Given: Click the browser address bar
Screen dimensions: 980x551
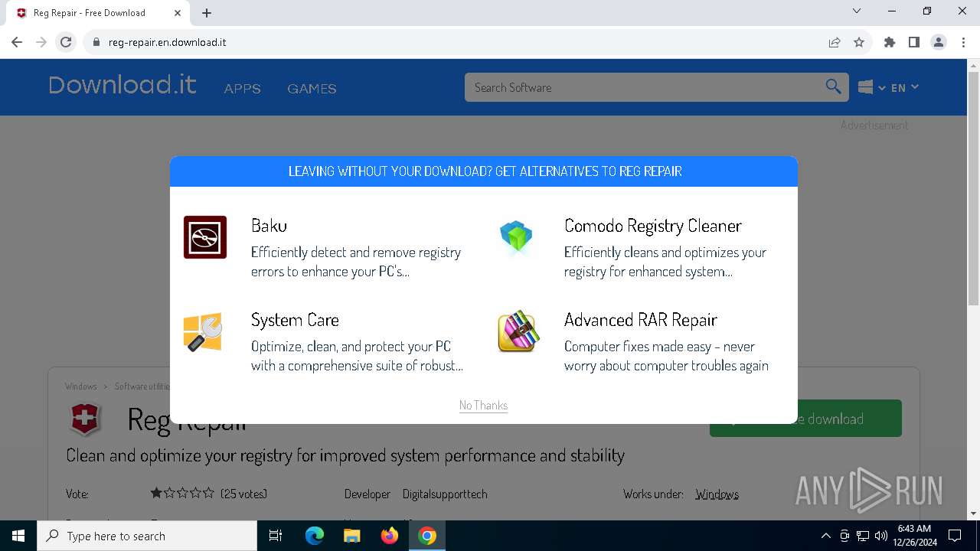Looking at the screenshot, I should coord(459,42).
